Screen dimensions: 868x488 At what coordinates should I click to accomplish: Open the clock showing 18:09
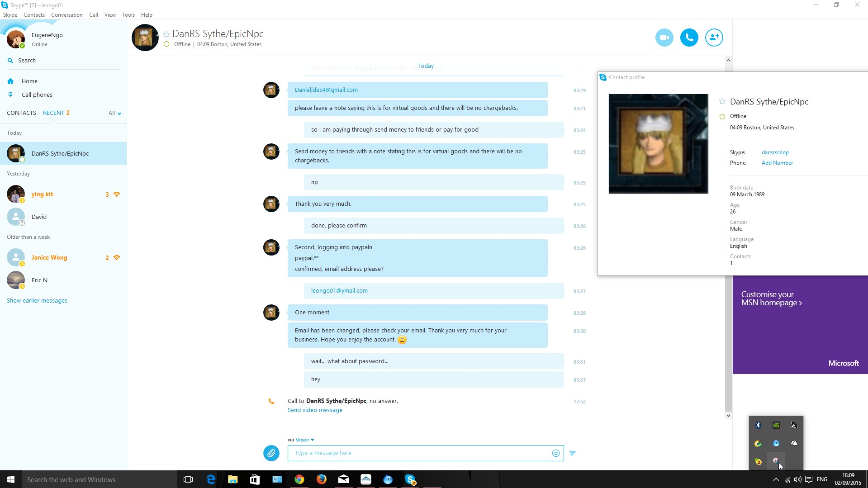point(848,479)
